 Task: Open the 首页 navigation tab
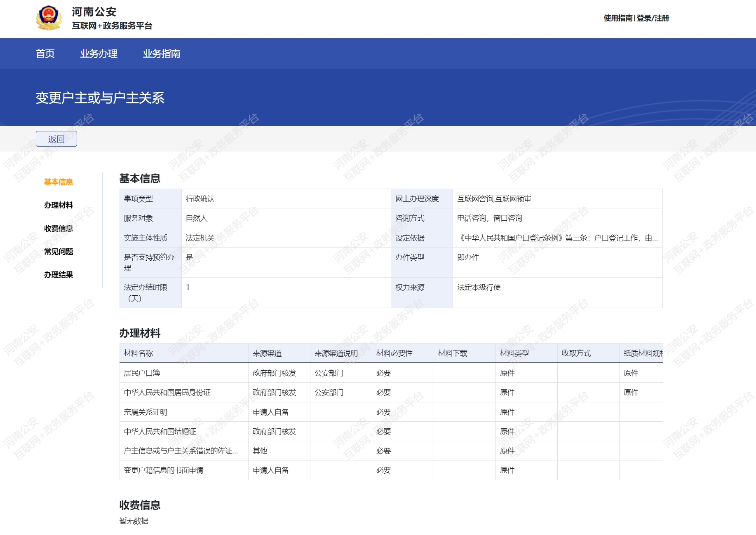45,54
